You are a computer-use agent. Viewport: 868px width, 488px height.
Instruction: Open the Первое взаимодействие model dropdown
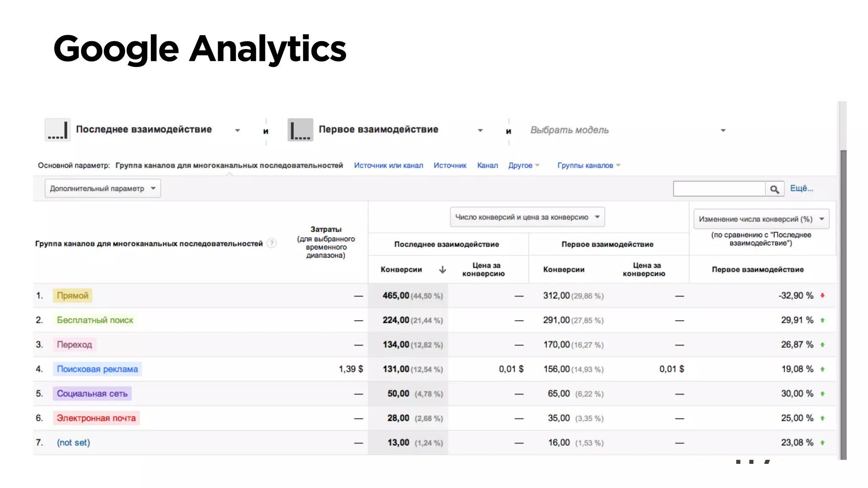click(480, 130)
